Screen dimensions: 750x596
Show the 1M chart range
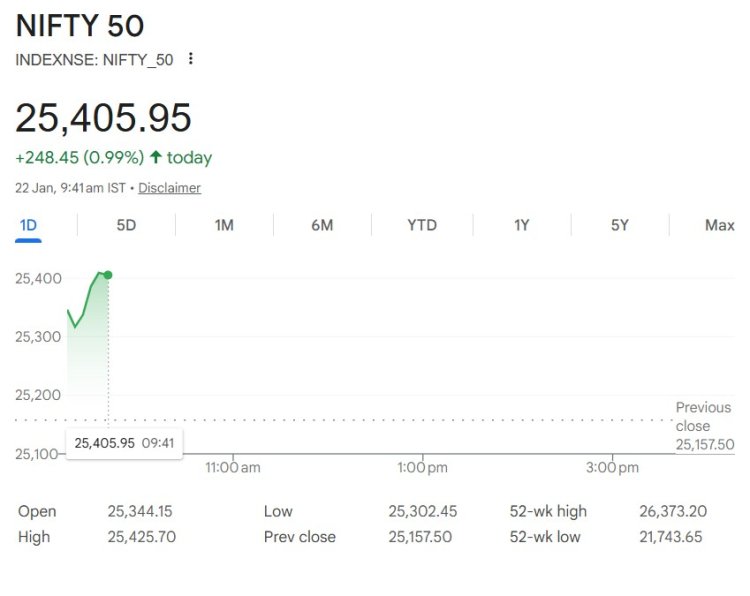point(224,225)
